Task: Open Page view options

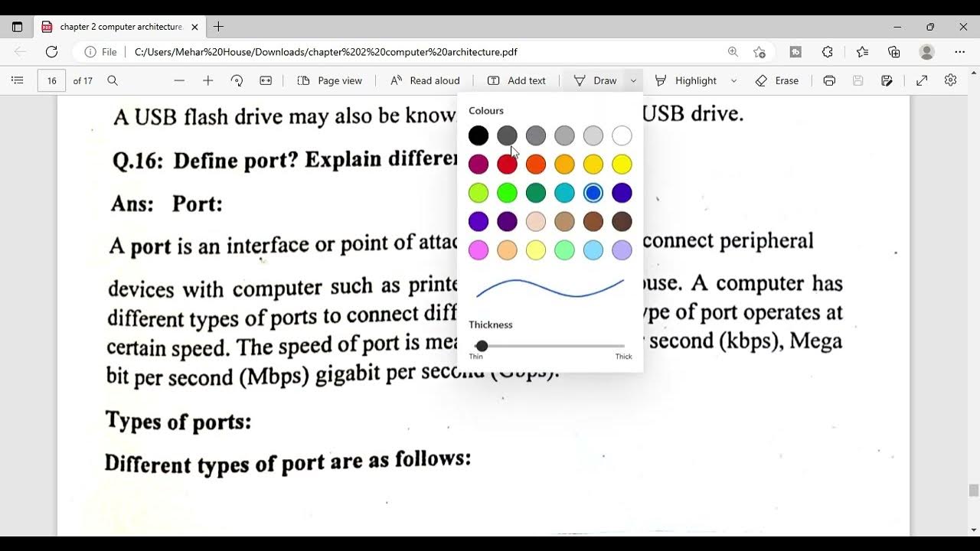Action: (x=329, y=80)
